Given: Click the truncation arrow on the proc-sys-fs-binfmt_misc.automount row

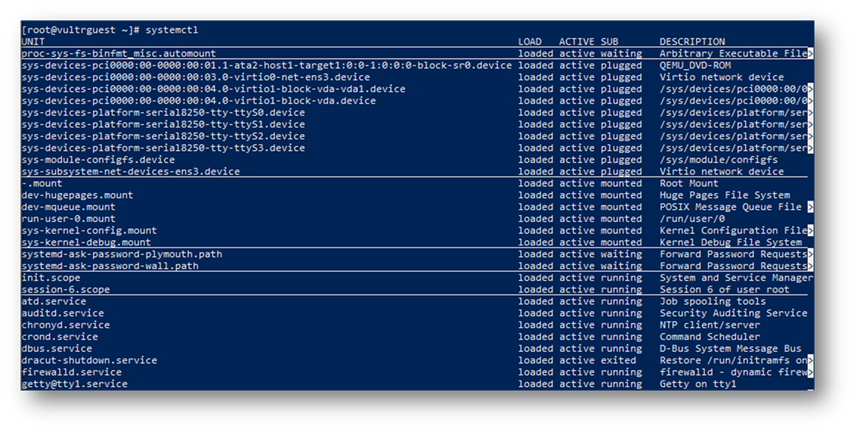Looking at the screenshot, I should pyautogui.click(x=809, y=53).
